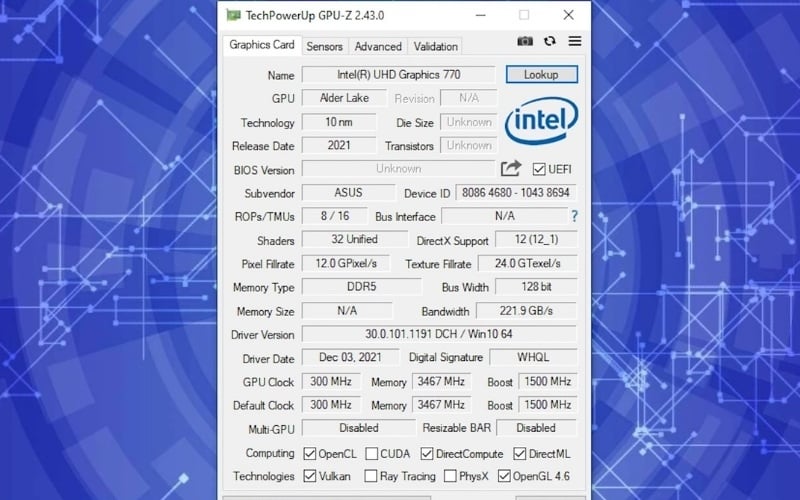800x500 pixels.
Task: Click the Subvendor field ASUS
Action: pos(348,193)
